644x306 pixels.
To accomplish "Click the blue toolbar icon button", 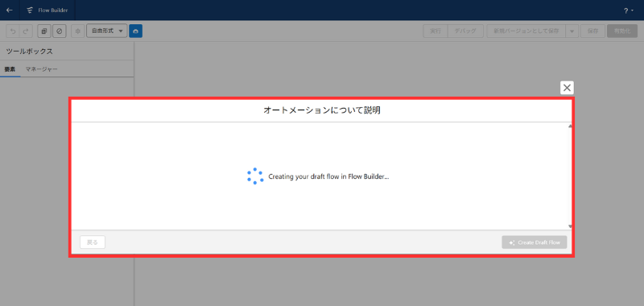I will point(135,31).
